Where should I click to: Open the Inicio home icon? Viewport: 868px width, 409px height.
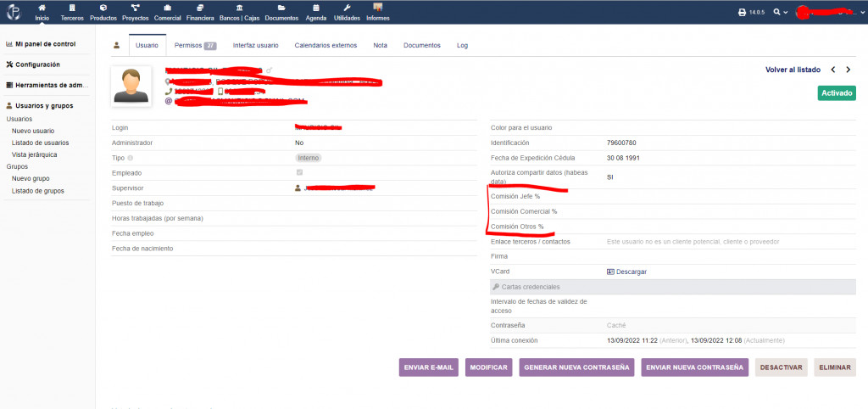pos(42,8)
